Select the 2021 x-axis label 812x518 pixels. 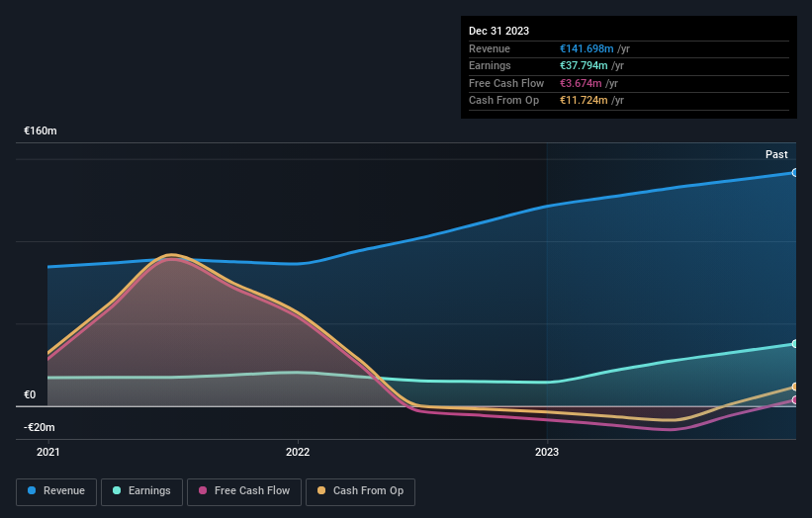(47, 452)
